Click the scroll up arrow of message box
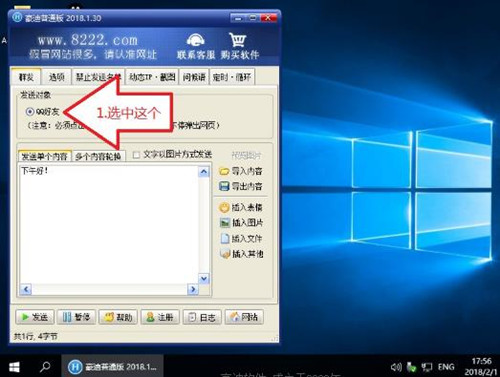This screenshot has width=500, height=377. (204, 172)
